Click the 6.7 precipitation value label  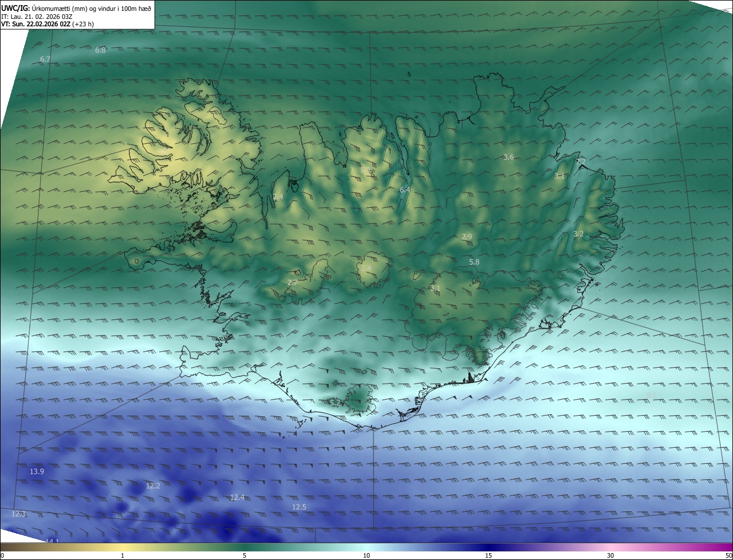point(45,60)
